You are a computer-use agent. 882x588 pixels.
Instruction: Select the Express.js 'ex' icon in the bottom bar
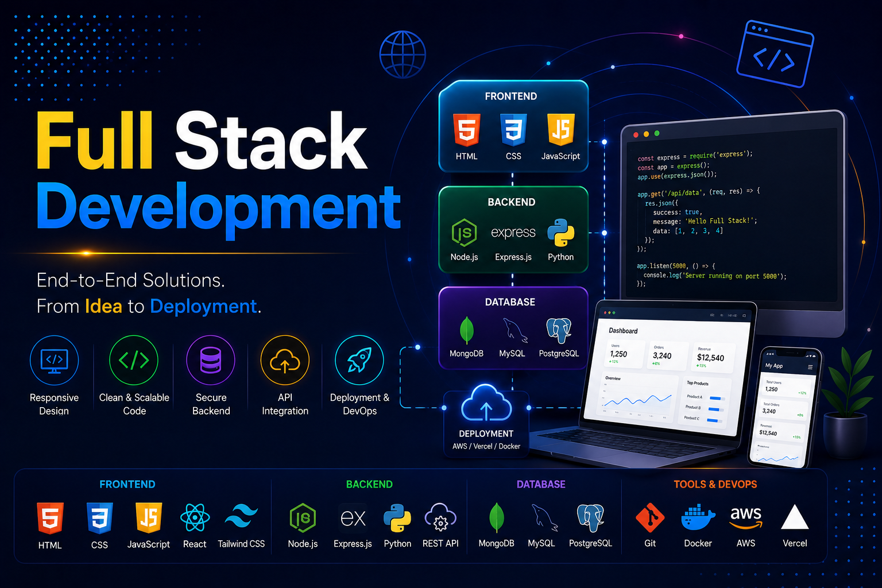pos(353,519)
